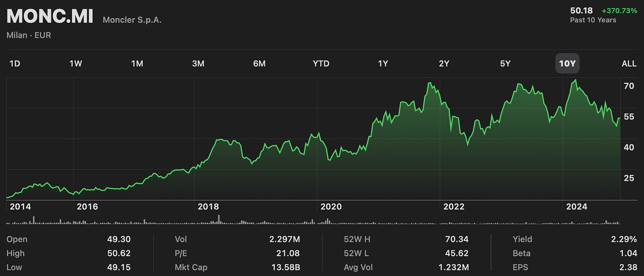644x276 pixels.
Task: Click the selected 10Y range tab
Action: tap(567, 63)
